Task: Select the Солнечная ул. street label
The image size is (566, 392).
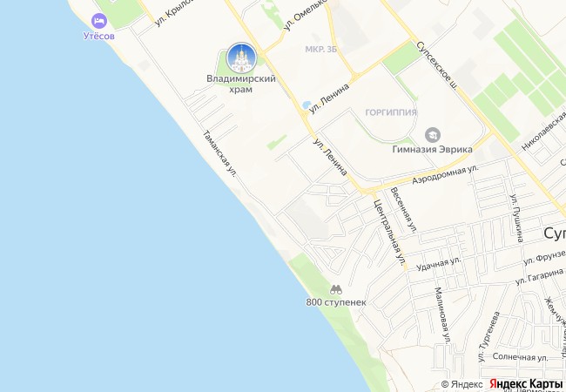Action: 520,357
